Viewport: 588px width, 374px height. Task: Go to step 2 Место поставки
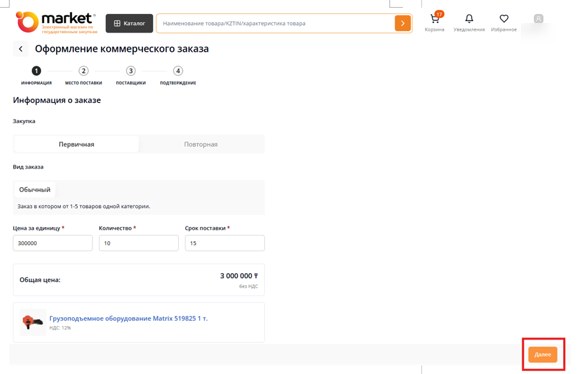click(x=84, y=71)
